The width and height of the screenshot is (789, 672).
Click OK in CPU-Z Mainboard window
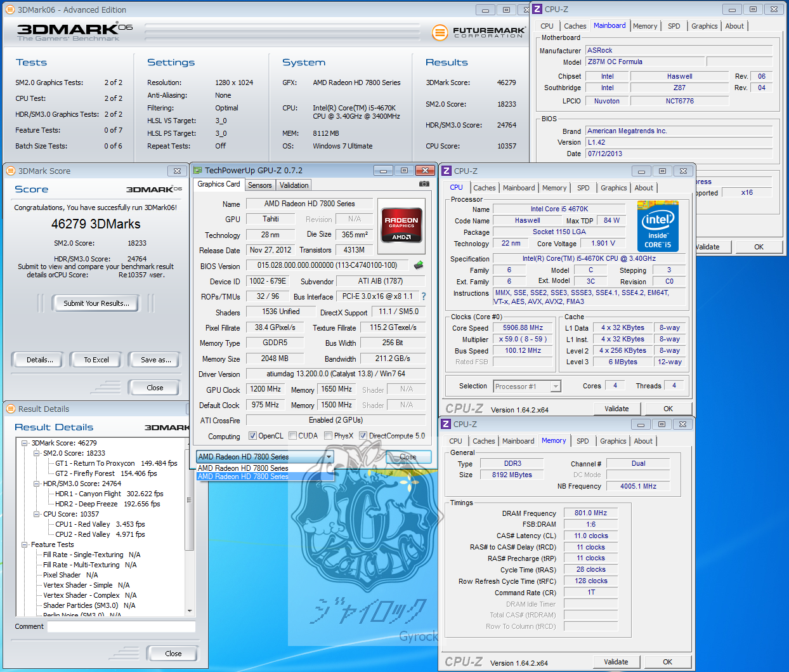(759, 247)
